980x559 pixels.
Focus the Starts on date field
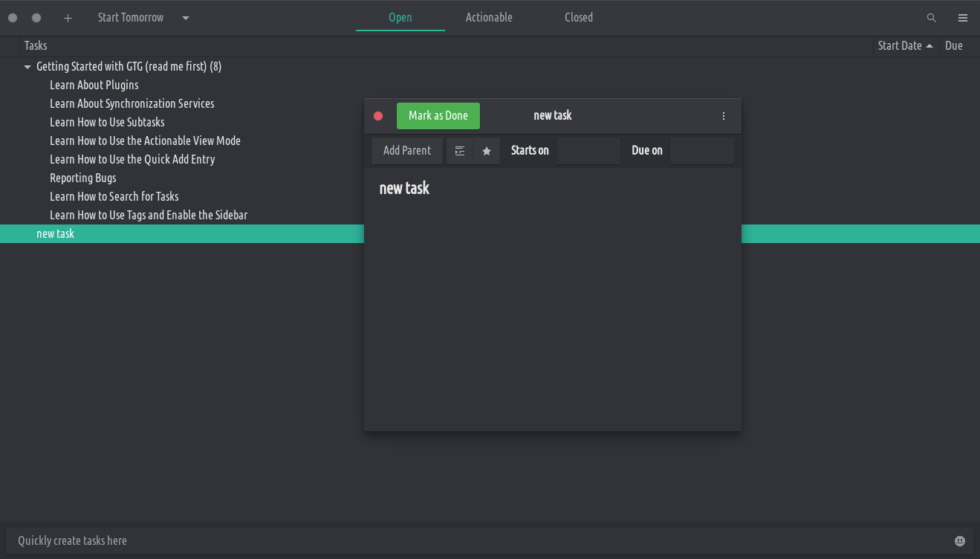tap(588, 151)
